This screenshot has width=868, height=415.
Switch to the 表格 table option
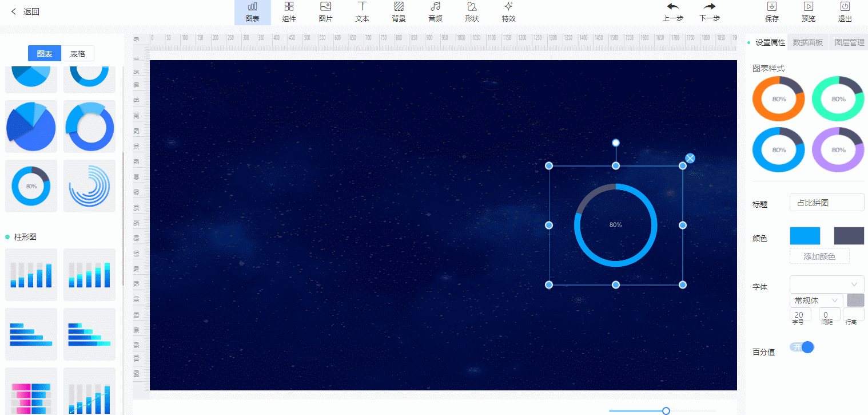(78, 54)
